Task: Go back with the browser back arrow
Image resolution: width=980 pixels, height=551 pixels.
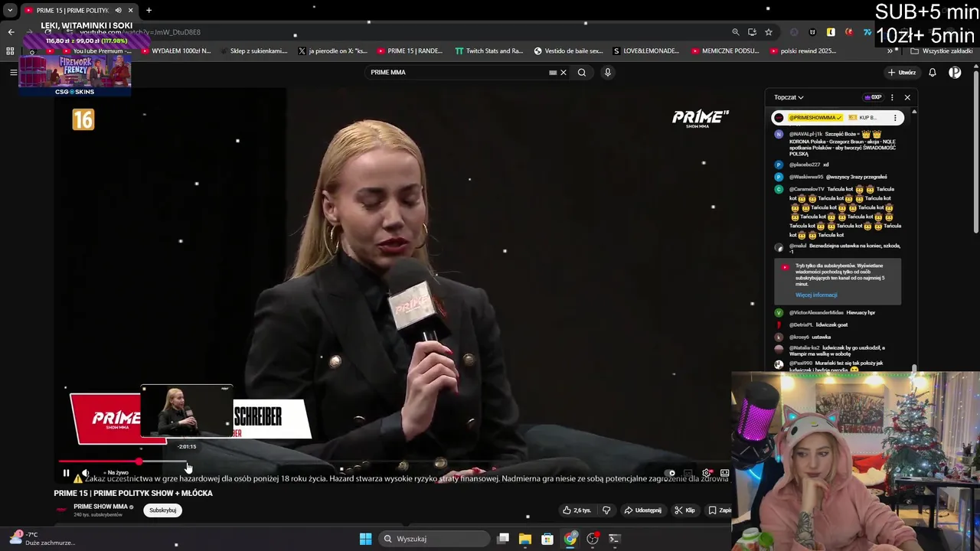Action: point(11,32)
